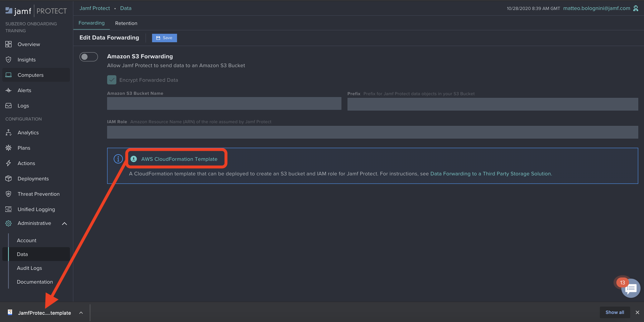The height and width of the screenshot is (322, 644).
Task: Open Unified Logging page
Action: (x=36, y=209)
